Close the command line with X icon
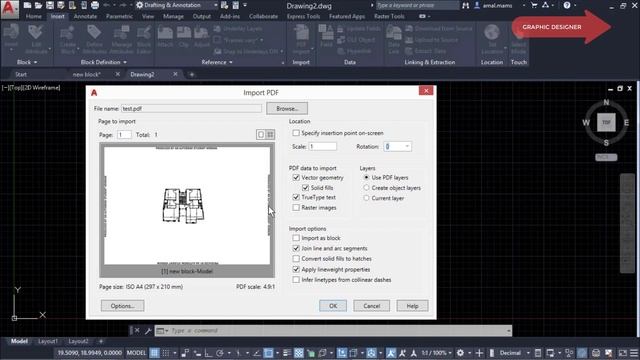640x360 pixels. [x=137, y=331]
